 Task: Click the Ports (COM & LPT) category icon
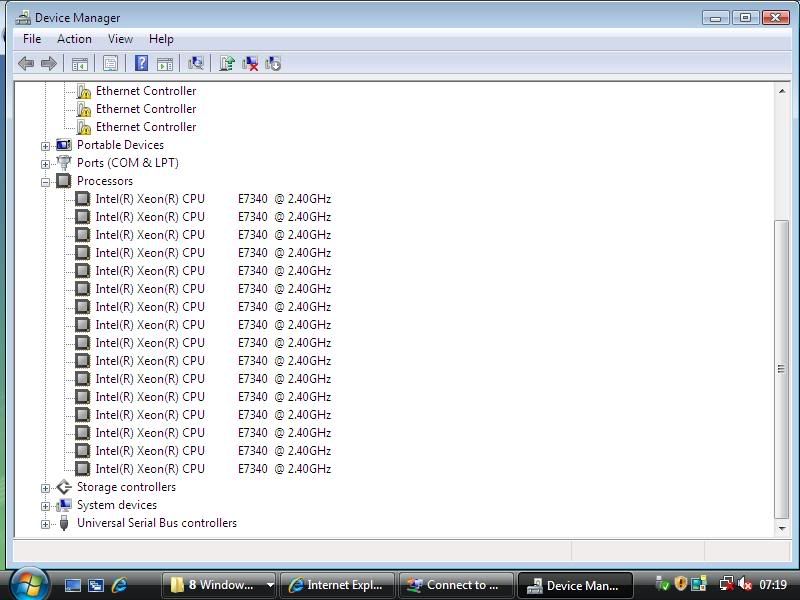(x=64, y=163)
